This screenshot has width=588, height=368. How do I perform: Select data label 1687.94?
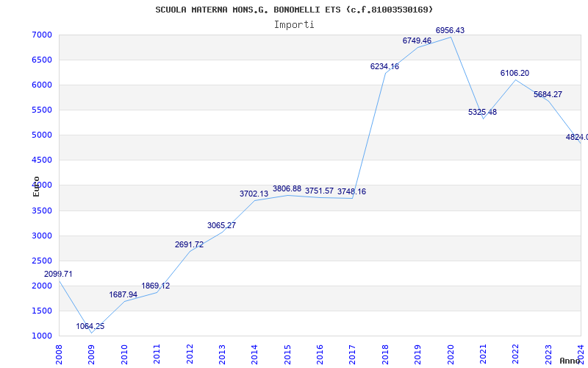(123, 295)
